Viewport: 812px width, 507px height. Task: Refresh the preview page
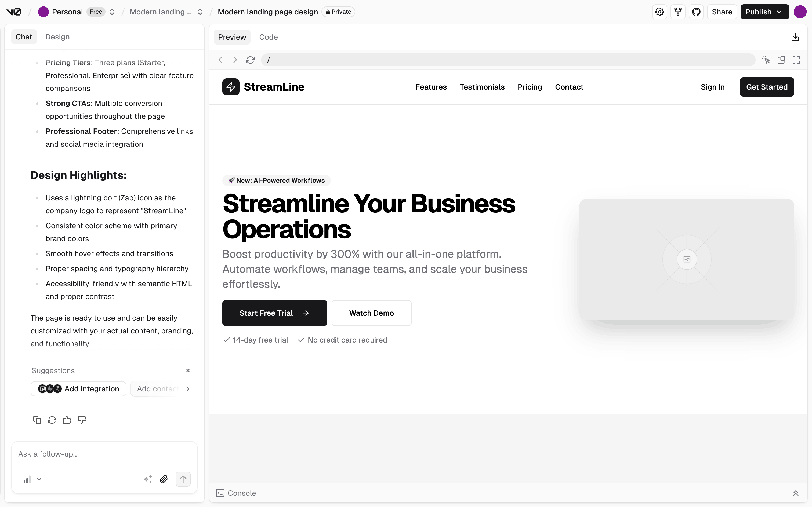pyautogui.click(x=250, y=60)
